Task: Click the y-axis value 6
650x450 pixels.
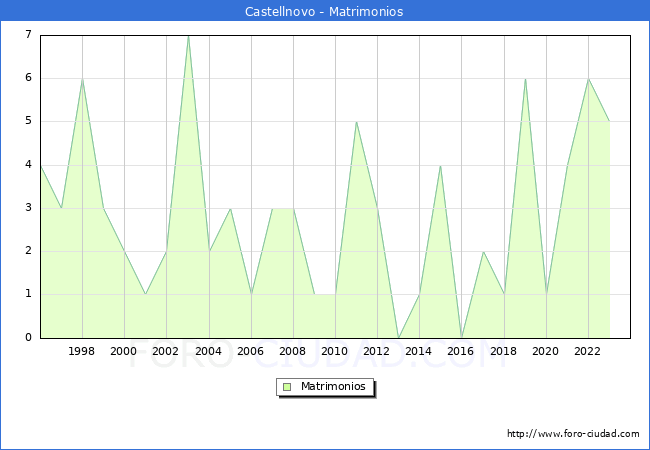Action: click(x=28, y=77)
